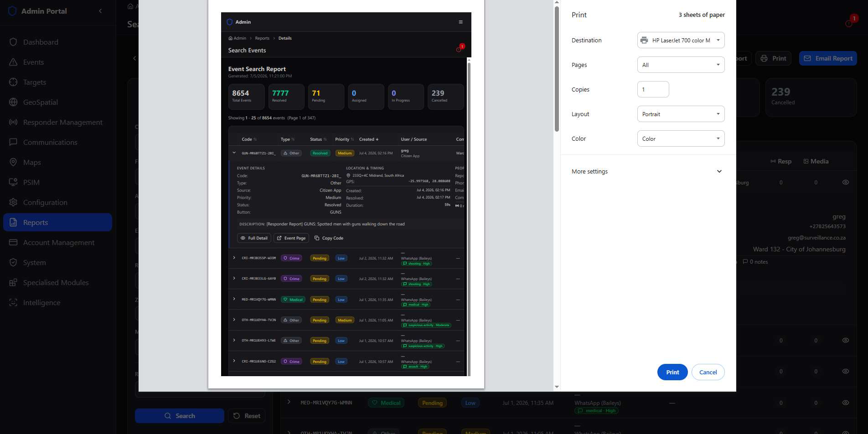
Task: Open Targets in the sidebar
Action: [57, 82]
